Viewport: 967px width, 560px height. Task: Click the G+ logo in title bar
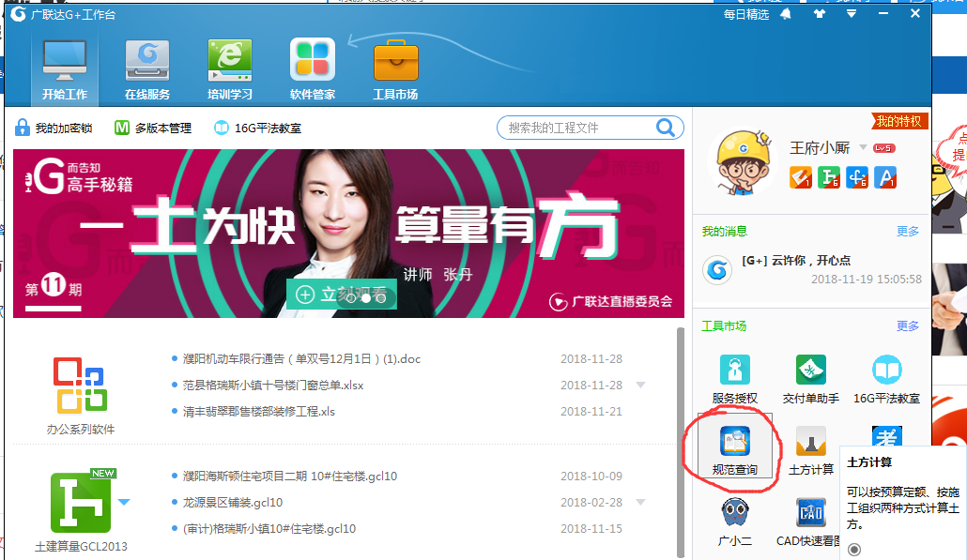coord(18,13)
